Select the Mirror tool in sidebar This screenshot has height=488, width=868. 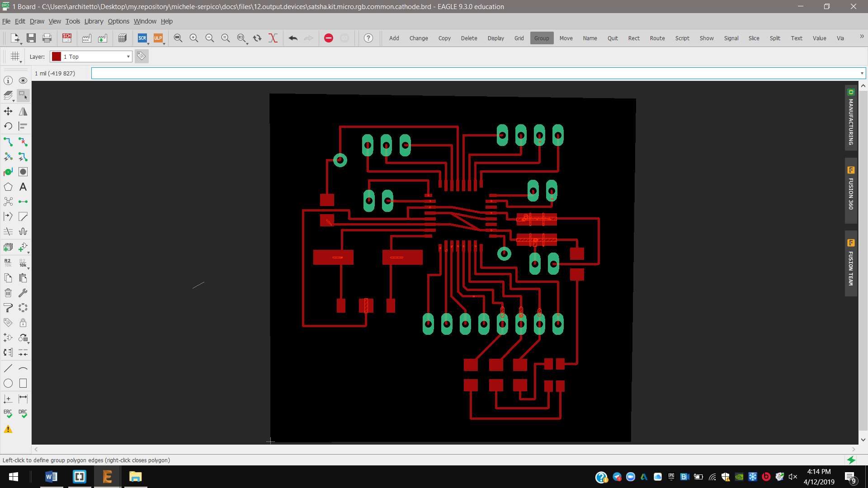tap(23, 111)
